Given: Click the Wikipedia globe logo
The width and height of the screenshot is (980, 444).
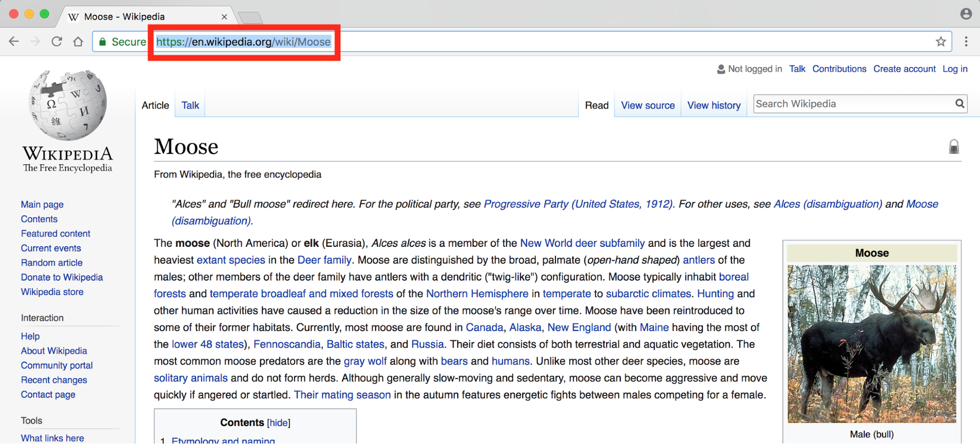Looking at the screenshot, I should (68, 105).
